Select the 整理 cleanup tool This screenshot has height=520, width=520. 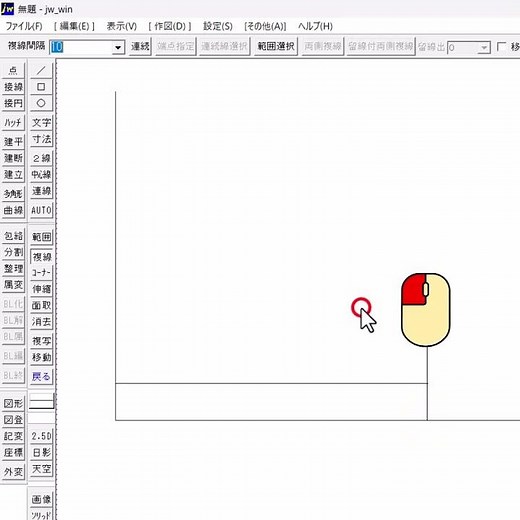coord(13,269)
